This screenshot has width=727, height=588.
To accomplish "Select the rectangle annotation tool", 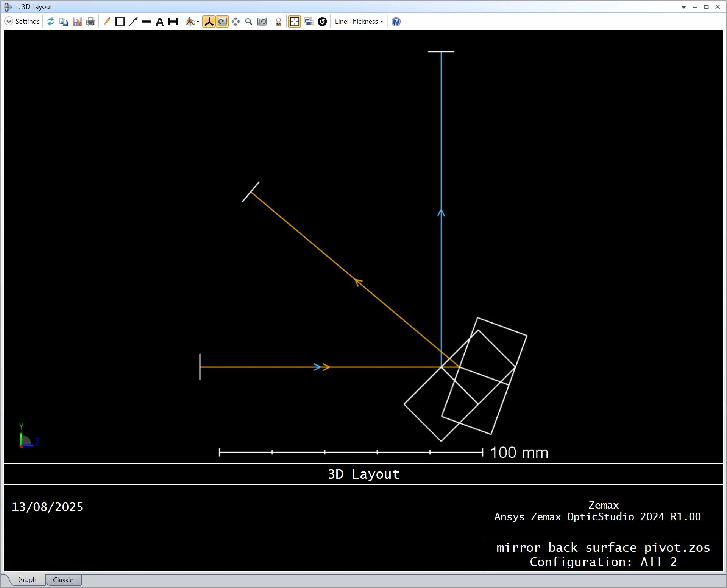I will (x=120, y=22).
